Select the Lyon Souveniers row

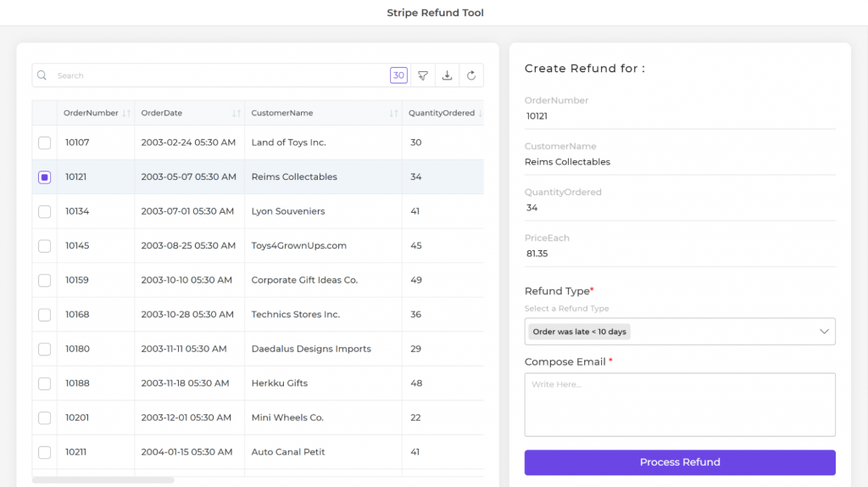tap(288, 211)
